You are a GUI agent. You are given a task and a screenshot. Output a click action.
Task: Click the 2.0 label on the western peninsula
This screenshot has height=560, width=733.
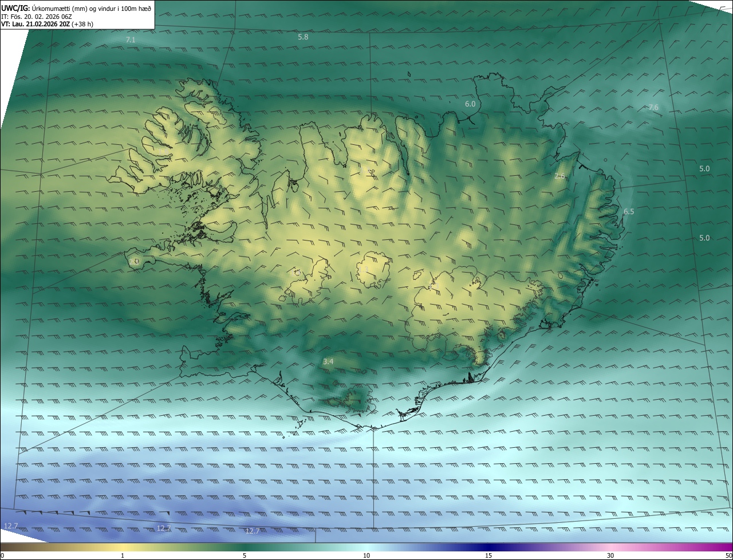tap(134, 261)
